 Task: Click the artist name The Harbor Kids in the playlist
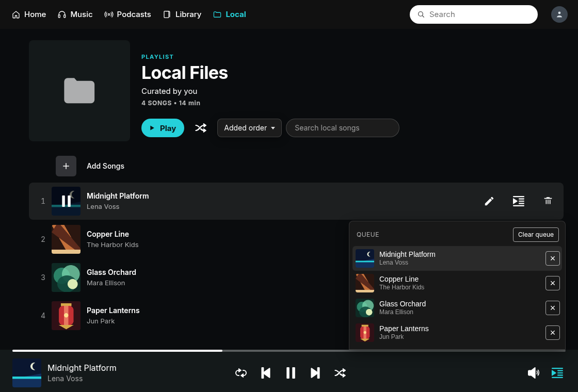click(113, 244)
